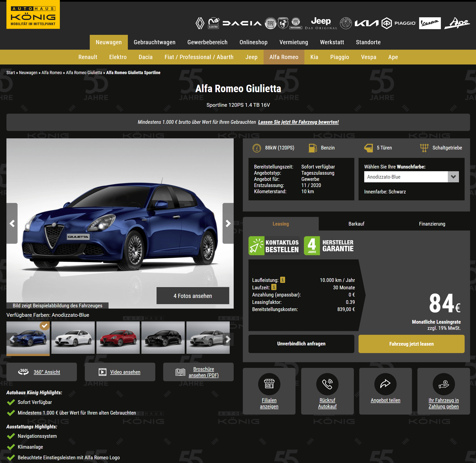Click the Filialen anzeigen store icon
This screenshot has width=476, height=463.
tap(269, 384)
